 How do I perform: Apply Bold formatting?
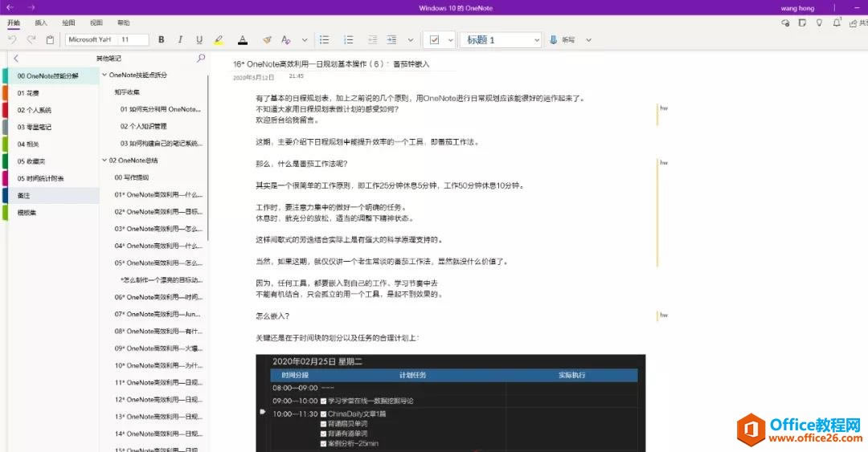pyautogui.click(x=161, y=40)
